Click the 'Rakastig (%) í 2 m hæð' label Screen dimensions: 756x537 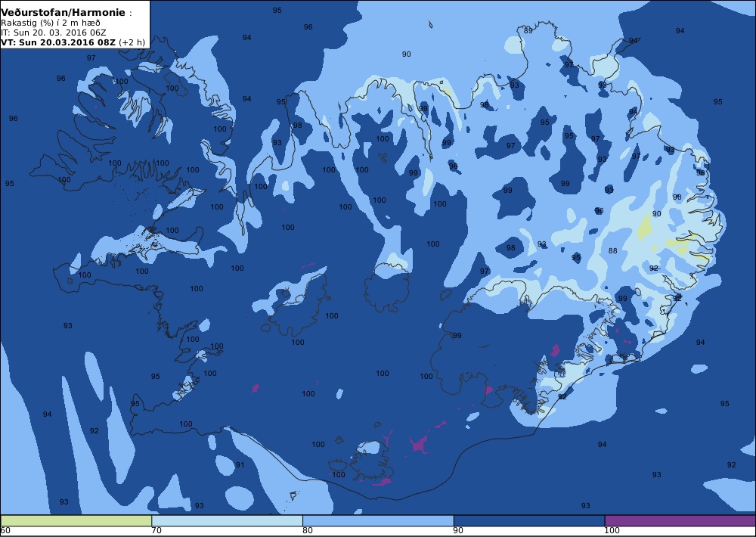pyautogui.click(x=51, y=23)
